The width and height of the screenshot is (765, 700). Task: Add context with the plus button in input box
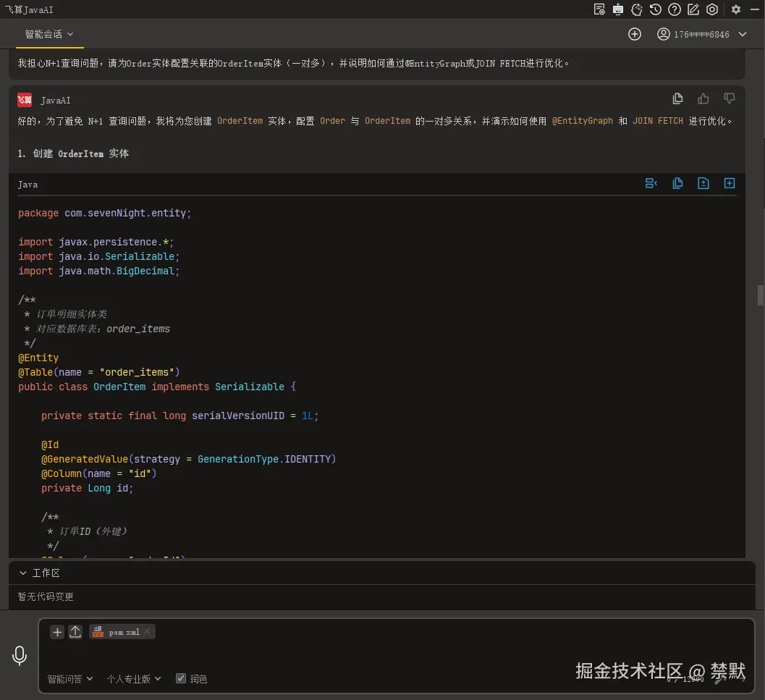point(57,632)
